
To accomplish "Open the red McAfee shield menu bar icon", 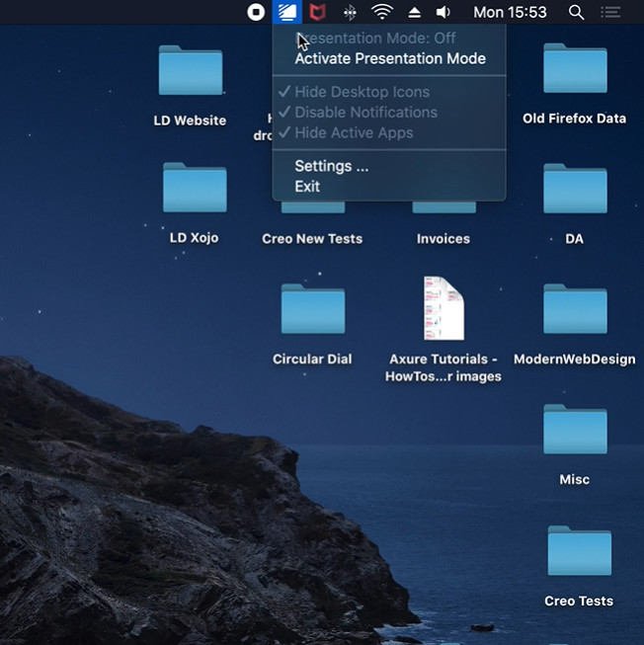I will 317,12.
